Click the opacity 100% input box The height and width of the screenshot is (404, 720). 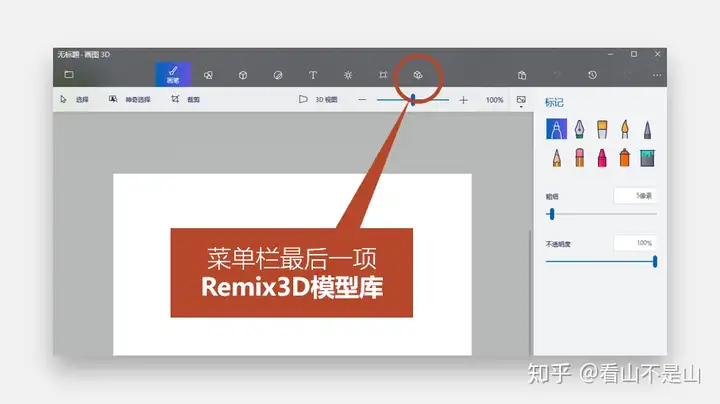pyautogui.click(x=635, y=243)
